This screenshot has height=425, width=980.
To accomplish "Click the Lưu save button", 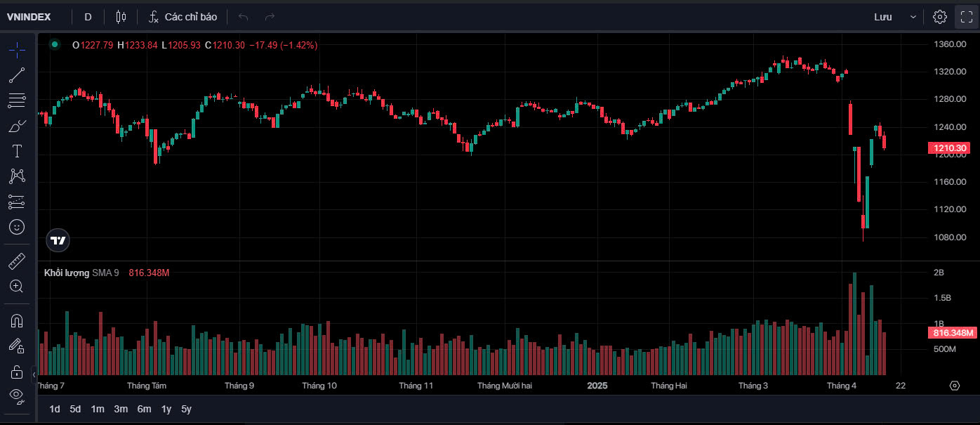I will (883, 17).
